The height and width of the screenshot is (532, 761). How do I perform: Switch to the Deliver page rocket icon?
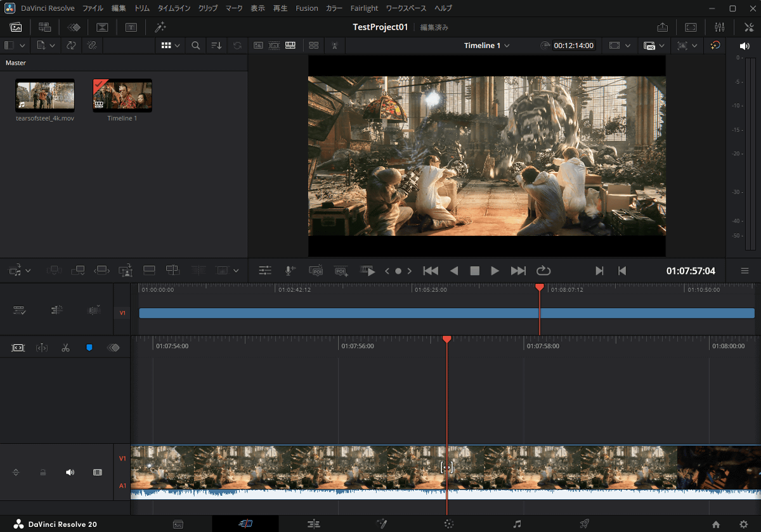click(x=584, y=524)
